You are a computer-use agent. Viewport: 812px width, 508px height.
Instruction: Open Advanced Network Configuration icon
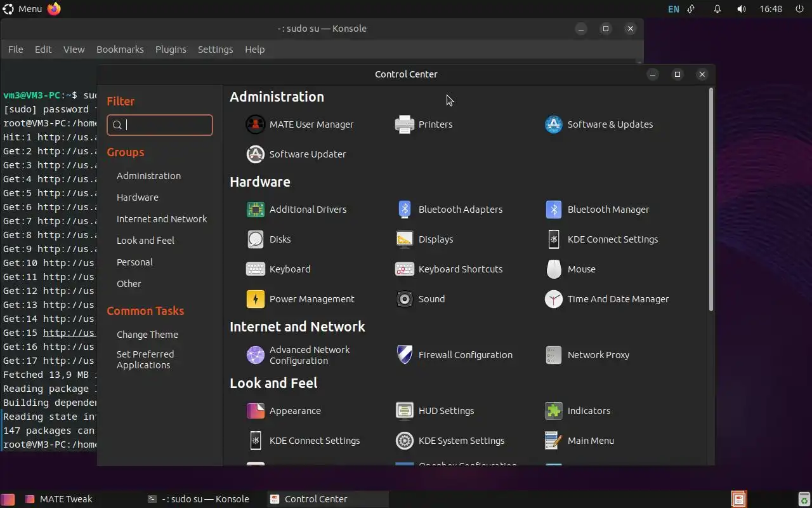[x=255, y=355]
